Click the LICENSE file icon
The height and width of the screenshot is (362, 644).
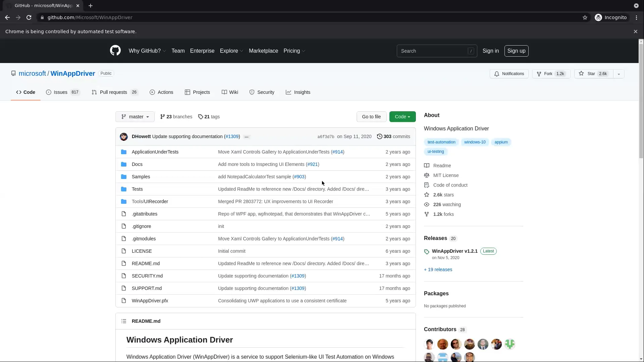pos(124,251)
